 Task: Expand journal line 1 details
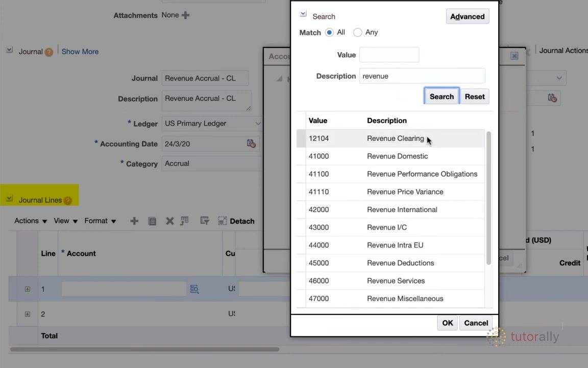[28, 289]
